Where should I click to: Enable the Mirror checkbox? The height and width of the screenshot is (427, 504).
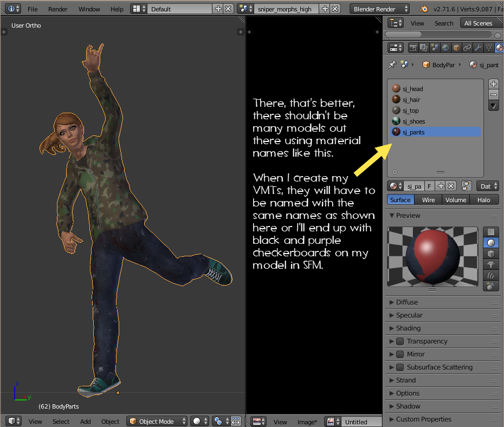tap(400, 354)
